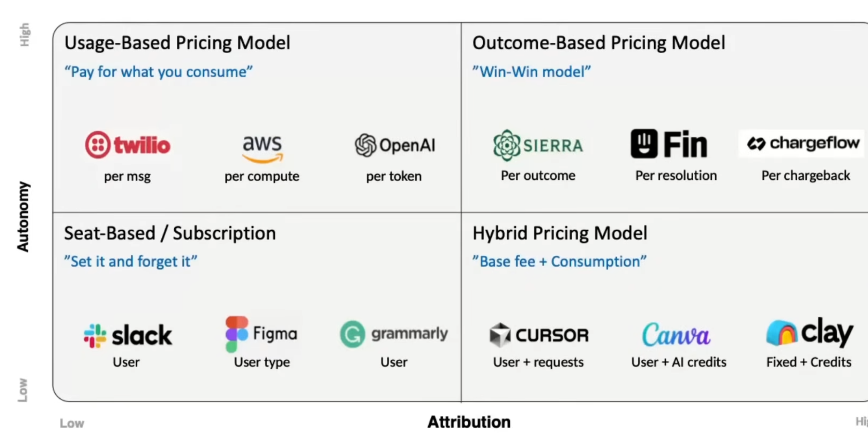
Task: Click the Twilio logo
Action: point(127,145)
